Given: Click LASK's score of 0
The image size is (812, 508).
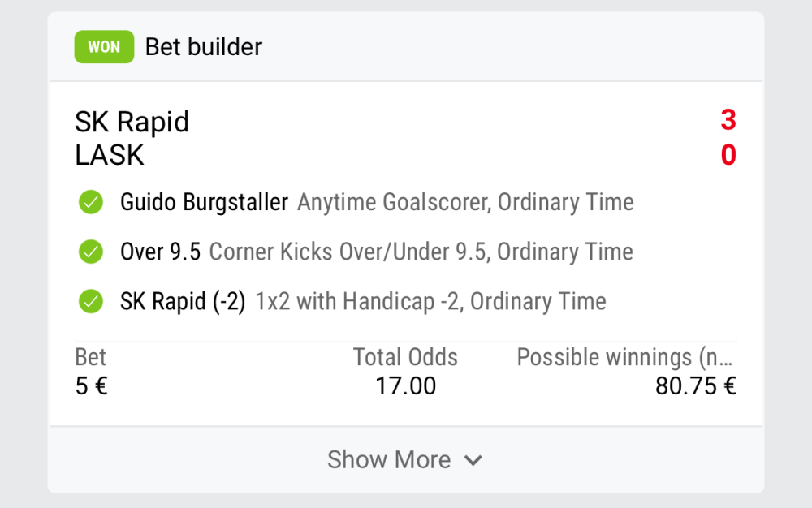Looking at the screenshot, I should pyautogui.click(x=728, y=155).
